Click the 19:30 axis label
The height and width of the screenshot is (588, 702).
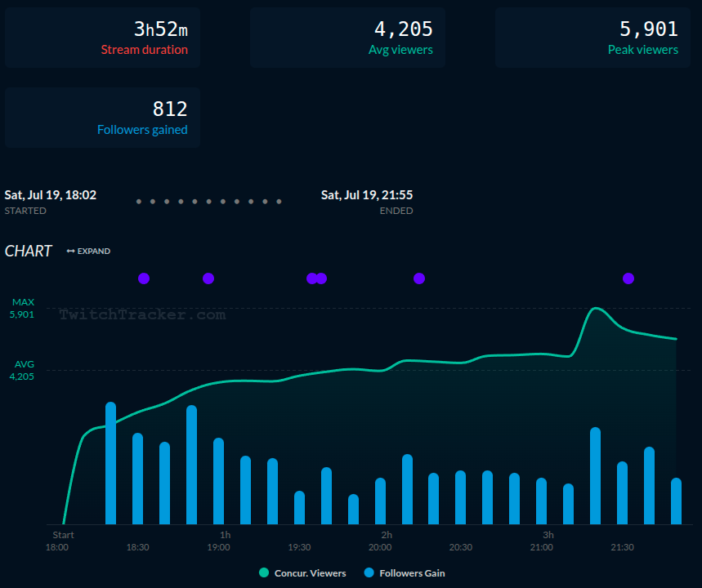click(x=299, y=547)
